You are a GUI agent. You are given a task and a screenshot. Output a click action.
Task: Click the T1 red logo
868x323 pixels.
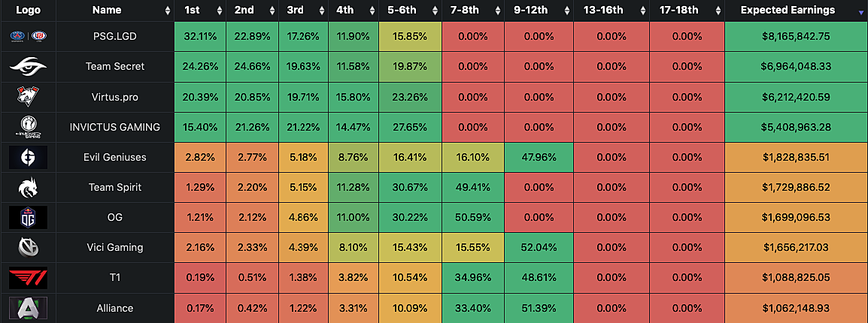(x=27, y=278)
